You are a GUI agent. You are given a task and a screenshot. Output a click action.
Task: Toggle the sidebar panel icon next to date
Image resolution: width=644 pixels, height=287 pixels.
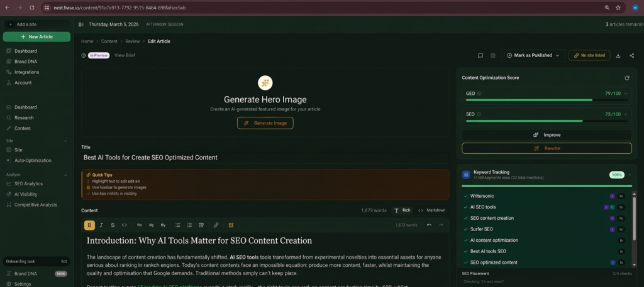(81, 24)
